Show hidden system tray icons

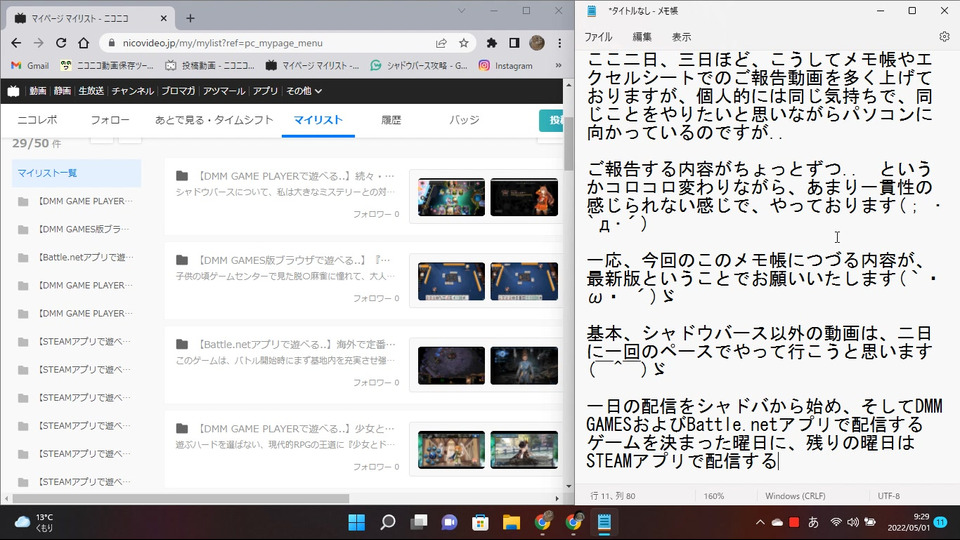click(760, 522)
